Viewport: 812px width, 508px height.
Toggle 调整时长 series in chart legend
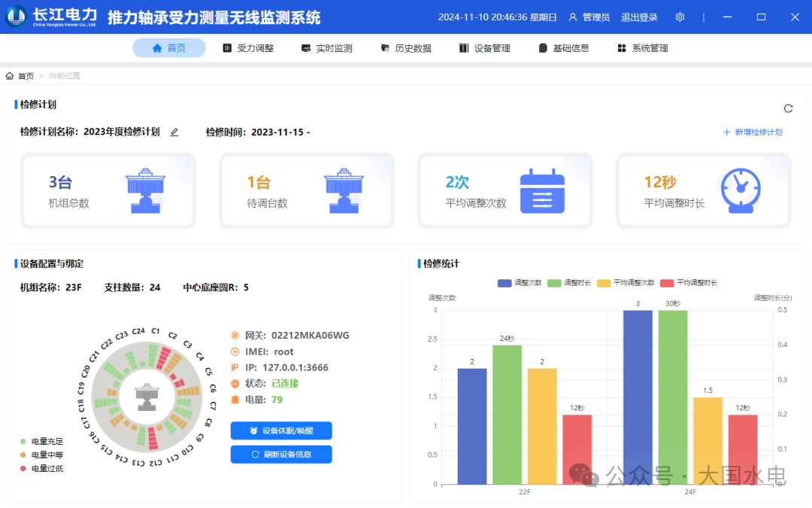pos(554,283)
